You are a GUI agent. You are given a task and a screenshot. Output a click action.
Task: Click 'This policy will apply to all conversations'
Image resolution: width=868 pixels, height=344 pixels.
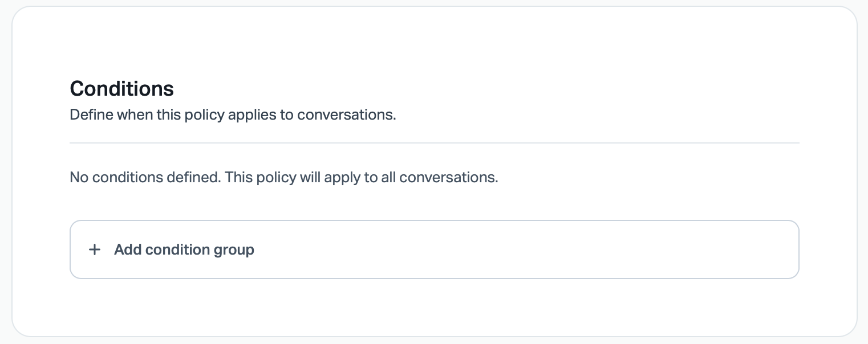pos(361,177)
